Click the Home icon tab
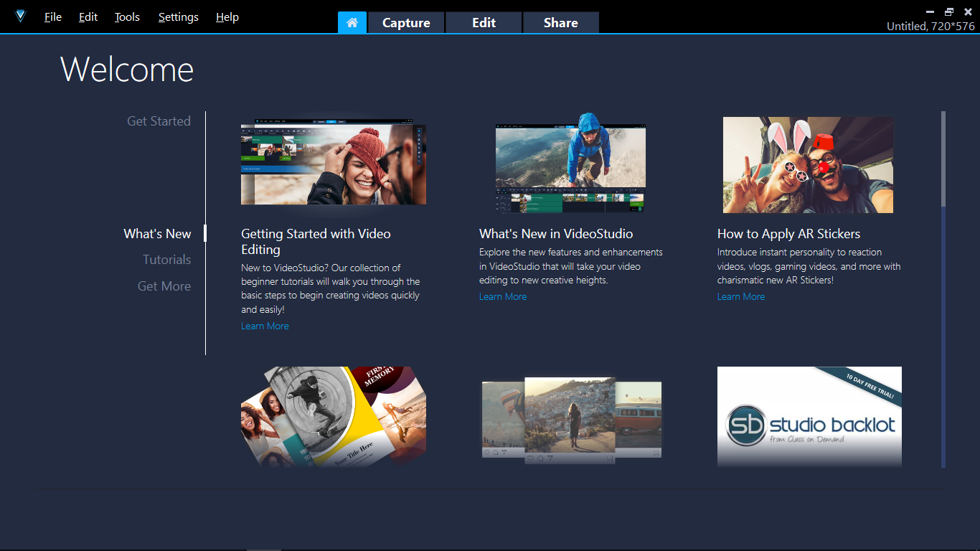Viewport: 980px width, 551px height. [352, 22]
